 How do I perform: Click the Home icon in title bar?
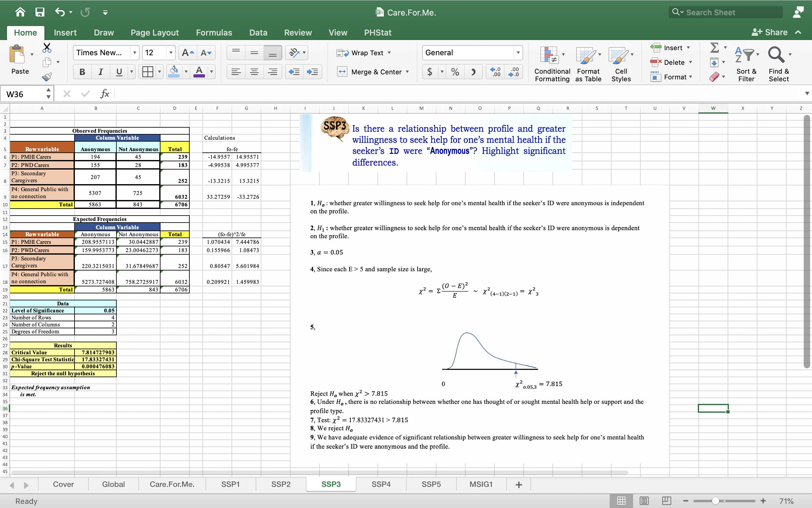(21, 12)
